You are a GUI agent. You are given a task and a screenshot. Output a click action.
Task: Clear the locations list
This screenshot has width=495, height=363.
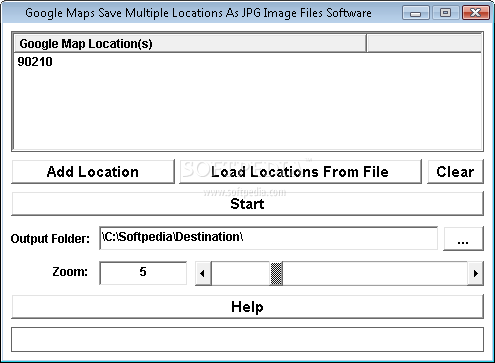coord(455,172)
